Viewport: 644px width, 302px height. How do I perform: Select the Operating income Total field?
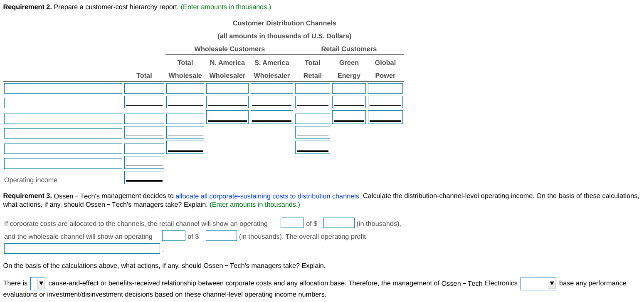tap(144, 178)
